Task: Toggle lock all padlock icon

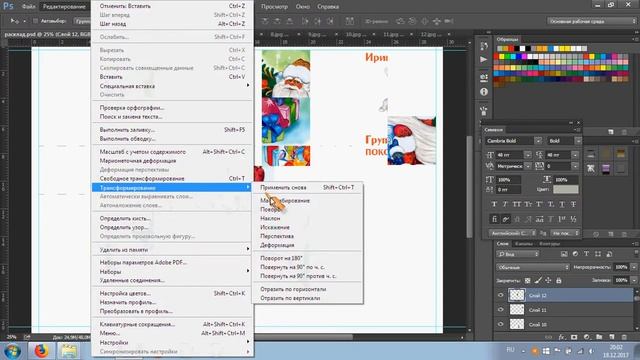Action: coord(559,280)
